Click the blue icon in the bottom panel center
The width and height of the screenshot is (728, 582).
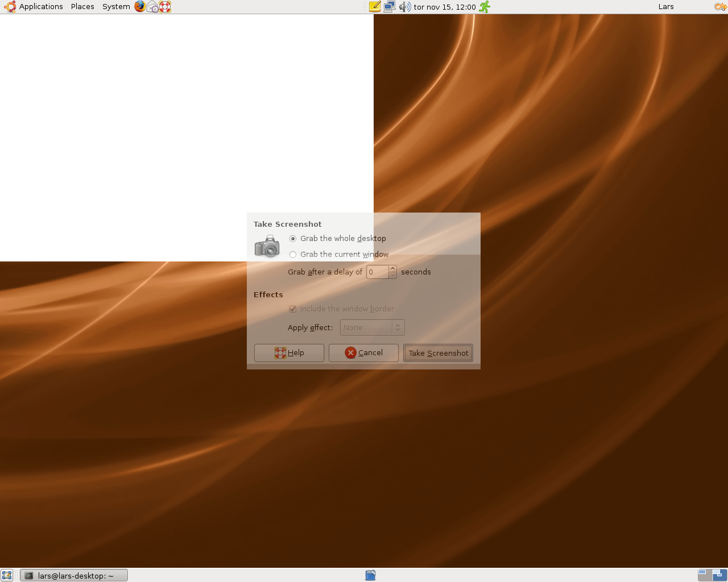click(370, 575)
